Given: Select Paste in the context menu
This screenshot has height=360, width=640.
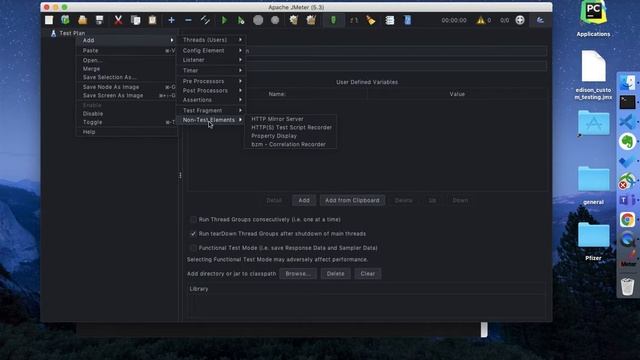Looking at the screenshot, I should point(127,51).
